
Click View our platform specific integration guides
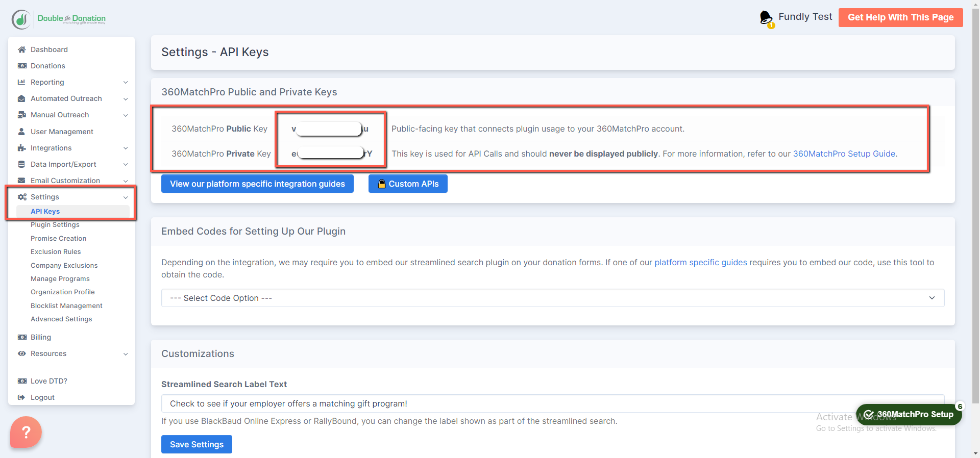point(257,184)
